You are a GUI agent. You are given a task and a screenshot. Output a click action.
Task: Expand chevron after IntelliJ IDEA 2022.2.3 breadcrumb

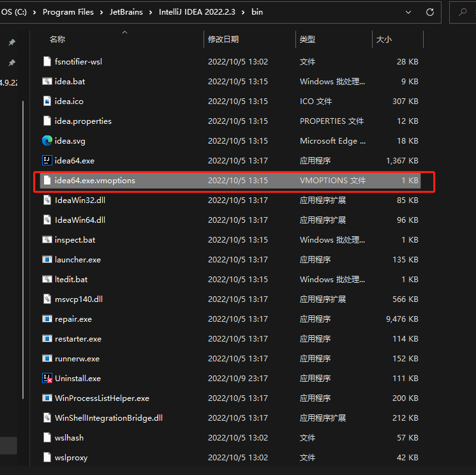[243, 12]
